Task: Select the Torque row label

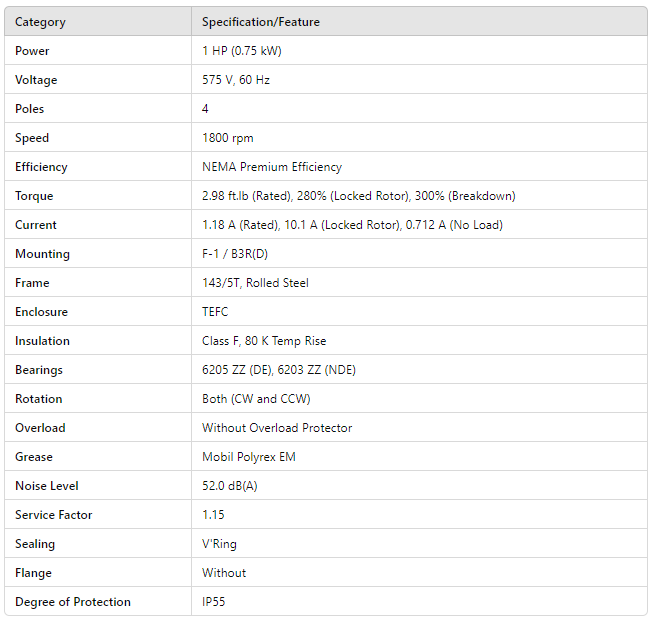Action: 34,196
